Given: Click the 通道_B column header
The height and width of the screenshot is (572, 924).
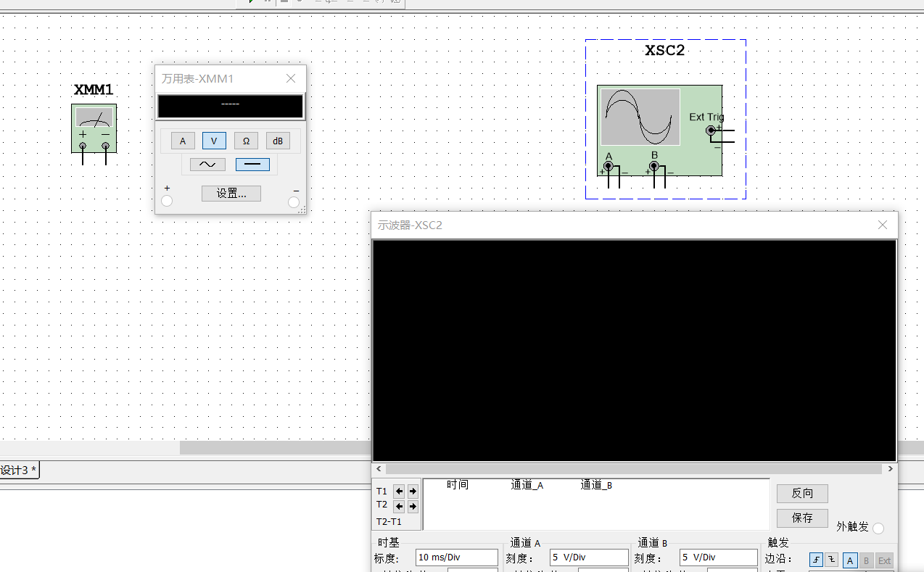Looking at the screenshot, I should tap(596, 485).
